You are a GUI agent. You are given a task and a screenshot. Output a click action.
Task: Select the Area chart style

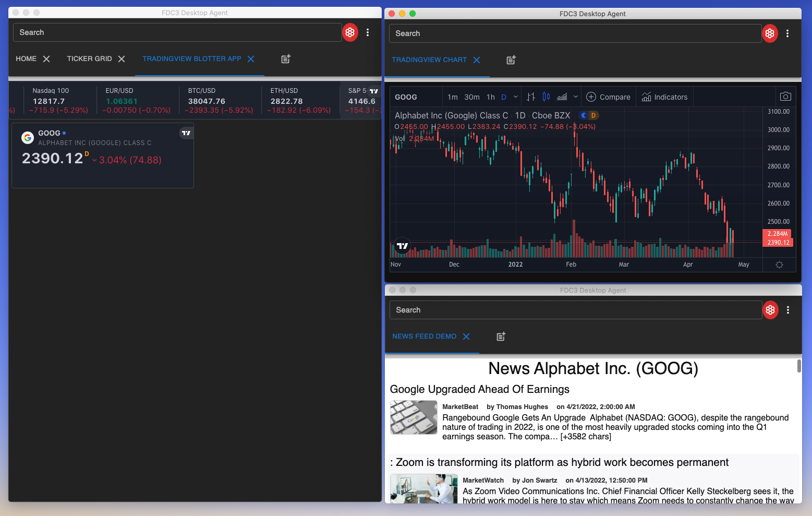pyautogui.click(x=562, y=97)
